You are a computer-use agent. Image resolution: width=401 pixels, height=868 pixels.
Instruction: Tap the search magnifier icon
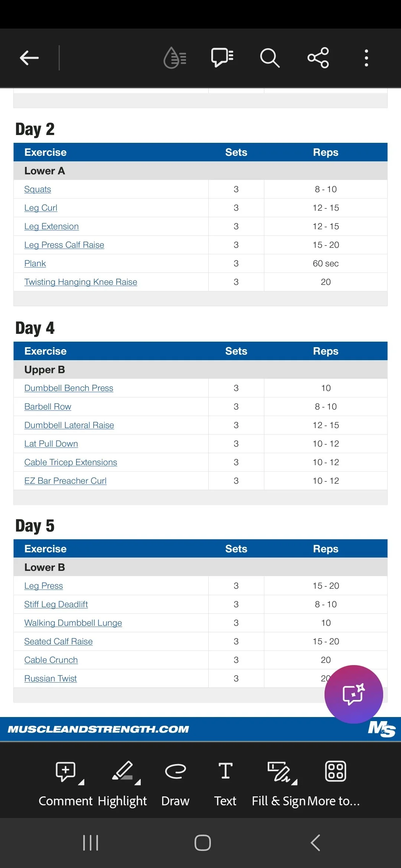pos(270,58)
